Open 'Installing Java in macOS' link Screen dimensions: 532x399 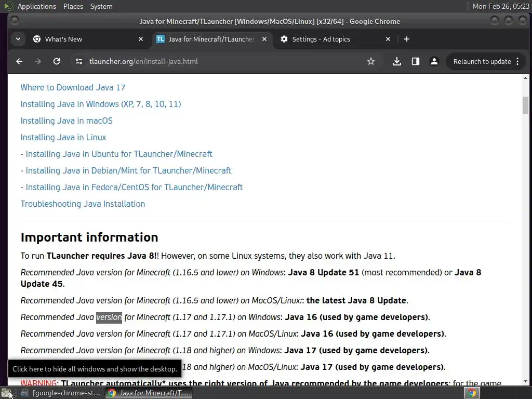coord(66,121)
